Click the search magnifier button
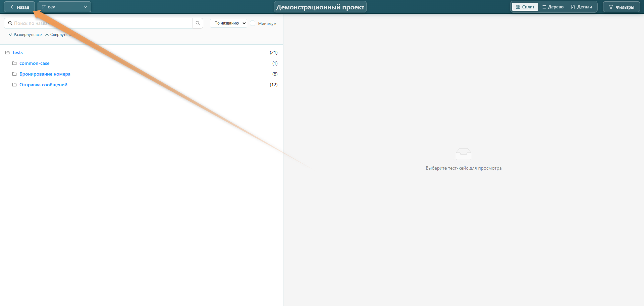This screenshot has height=306, width=644. [198, 23]
